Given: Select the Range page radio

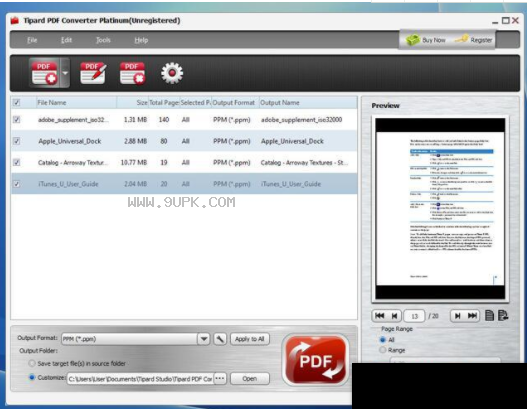Looking at the screenshot, I should 382,350.
